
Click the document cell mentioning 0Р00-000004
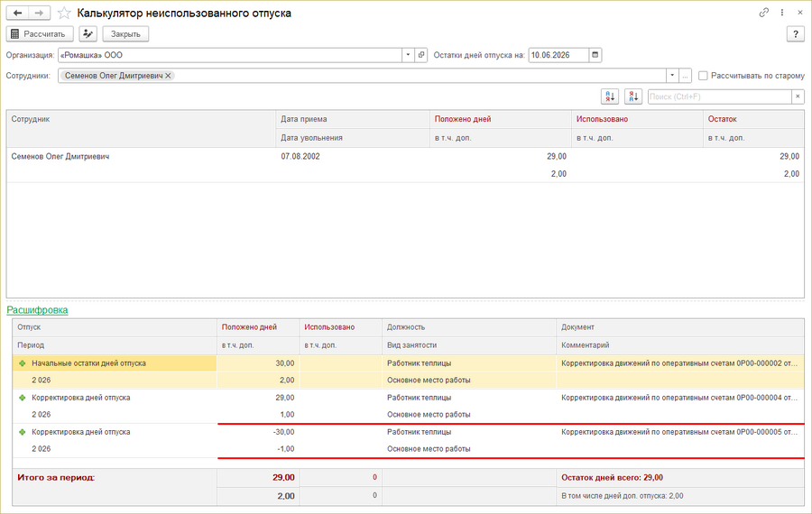680,398
